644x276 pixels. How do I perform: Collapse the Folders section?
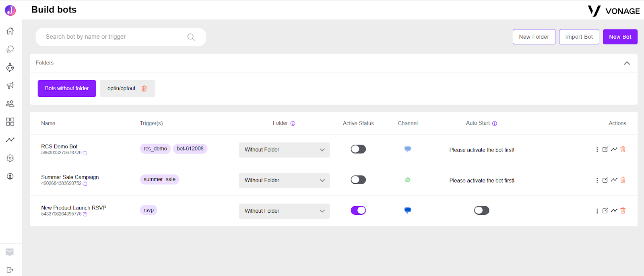coord(627,63)
